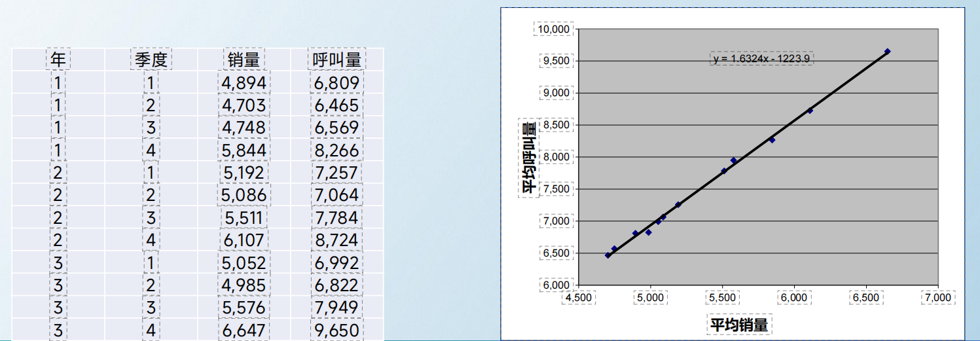Click the 9,500 label on the vertical axis

(557, 61)
